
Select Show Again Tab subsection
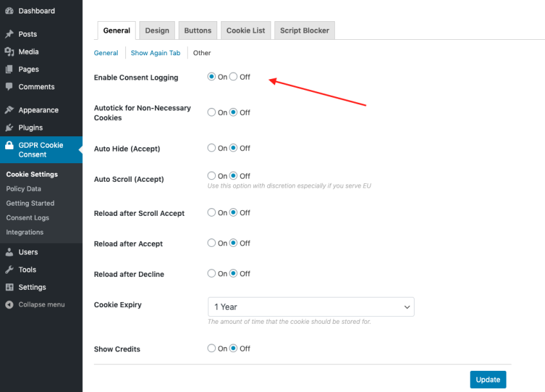pos(155,53)
